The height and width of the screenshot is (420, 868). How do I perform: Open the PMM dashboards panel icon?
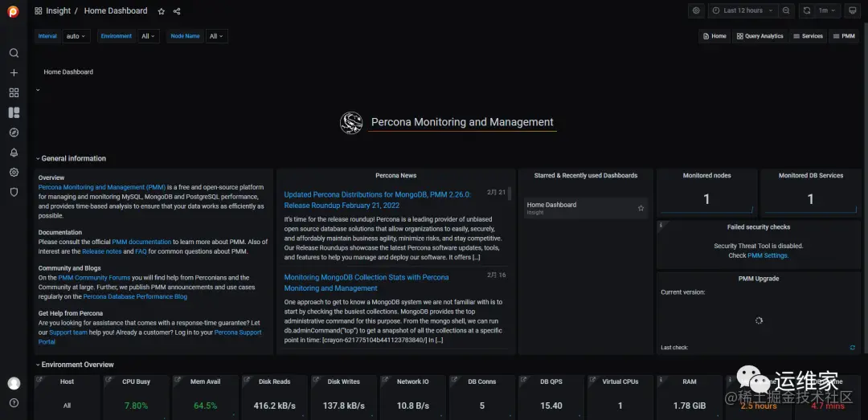pyautogui.click(x=14, y=113)
